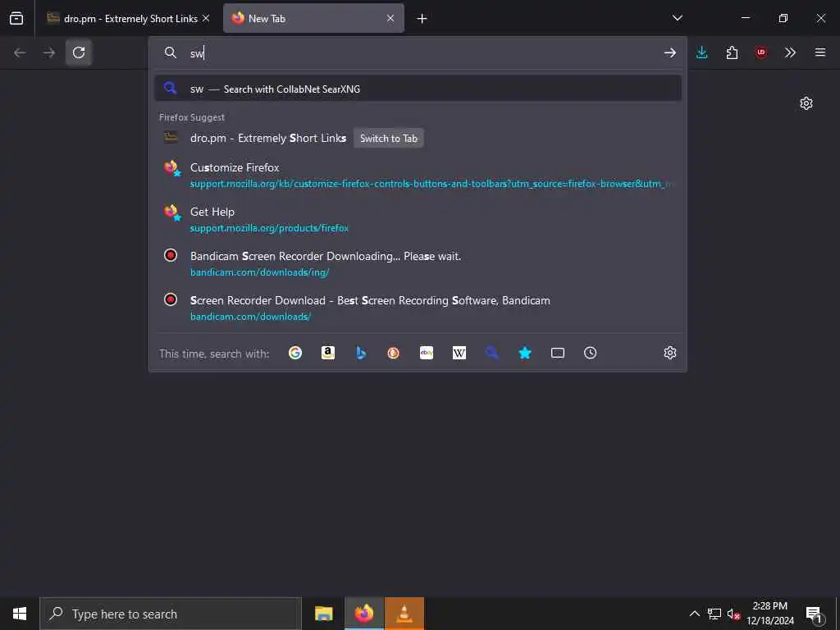
Task: Close the New Tab tab
Action: 390,18
